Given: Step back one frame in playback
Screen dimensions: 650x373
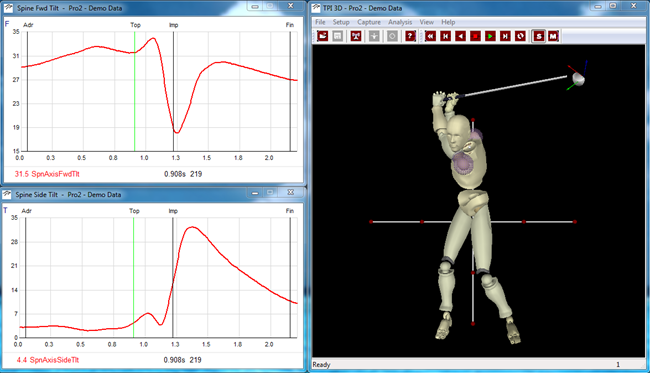Looking at the screenshot, I should point(445,36).
